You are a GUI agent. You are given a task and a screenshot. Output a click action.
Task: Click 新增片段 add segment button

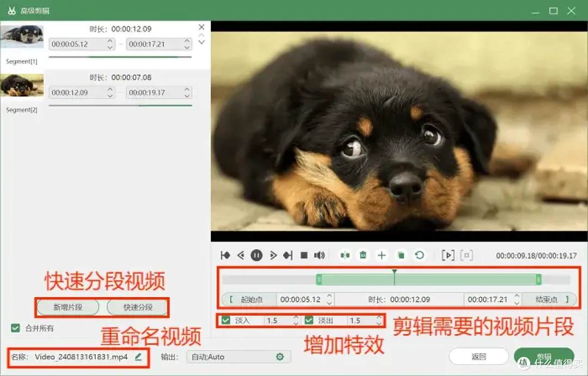[68, 307]
